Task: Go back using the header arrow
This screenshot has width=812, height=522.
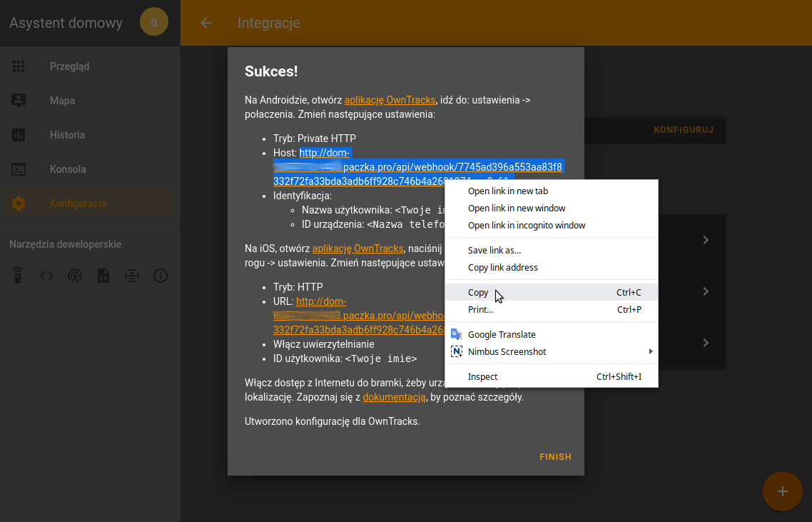Action: click(x=206, y=23)
